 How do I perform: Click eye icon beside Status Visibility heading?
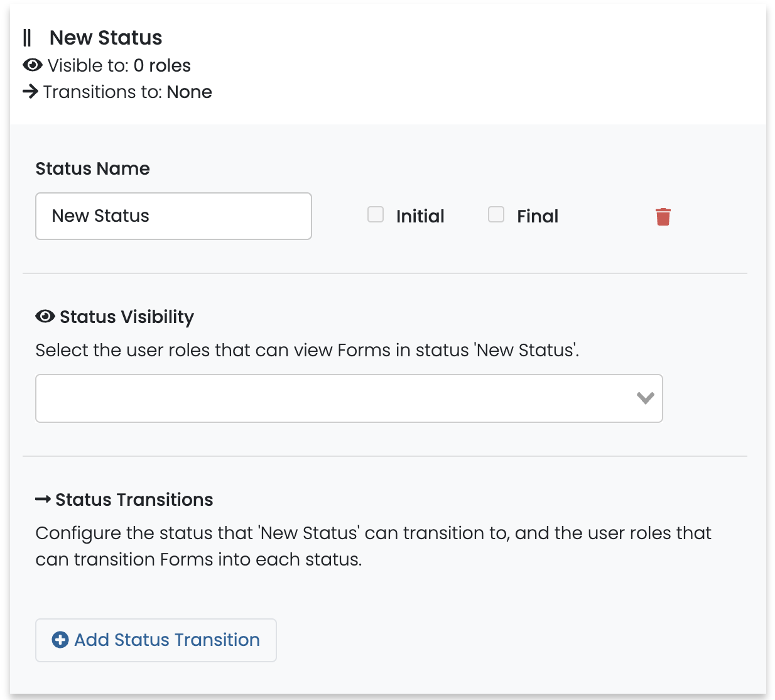[45, 317]
